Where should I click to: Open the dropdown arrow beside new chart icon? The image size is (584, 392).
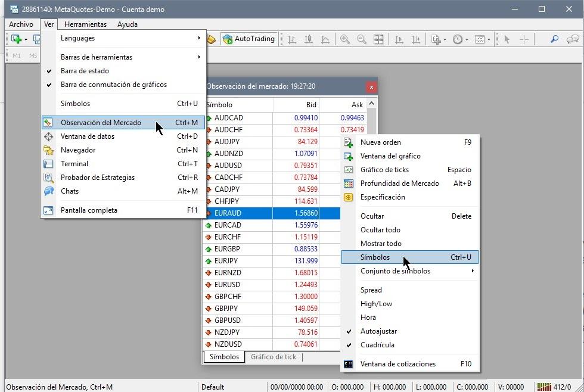[x=26, y=39]
